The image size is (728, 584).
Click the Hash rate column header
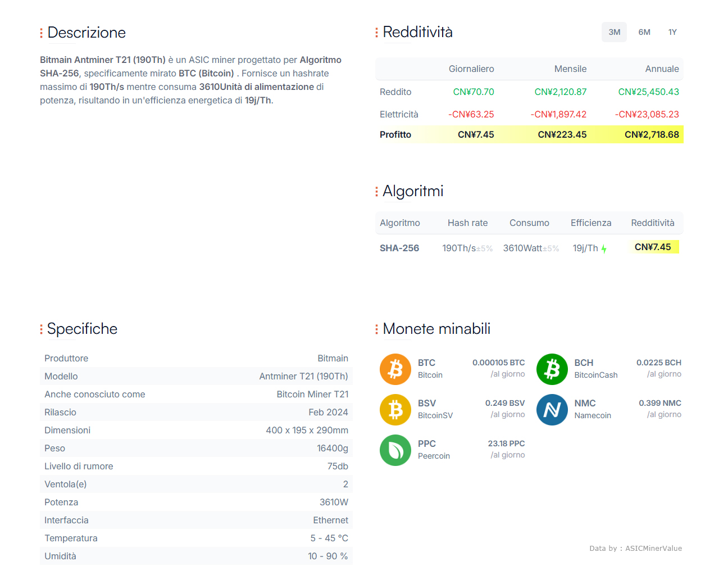[x=467, y=223]
